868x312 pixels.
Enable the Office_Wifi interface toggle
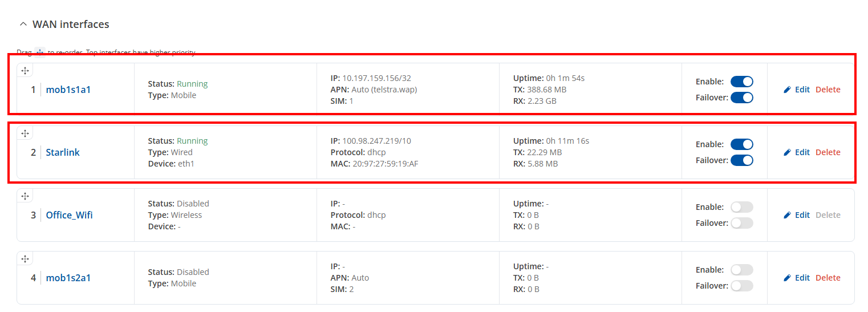pos(741,207)
